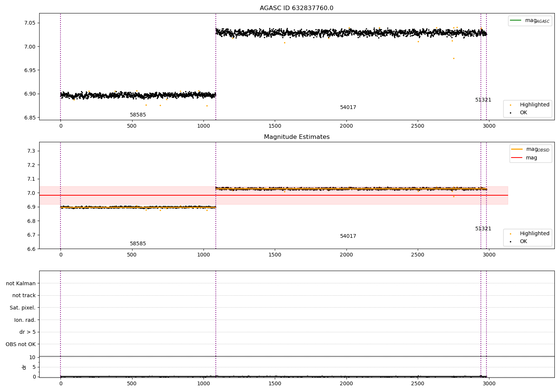Screen dimensions: 560x392
Task: Click the 10 tick on the dr axis
Action: point(32,358)
